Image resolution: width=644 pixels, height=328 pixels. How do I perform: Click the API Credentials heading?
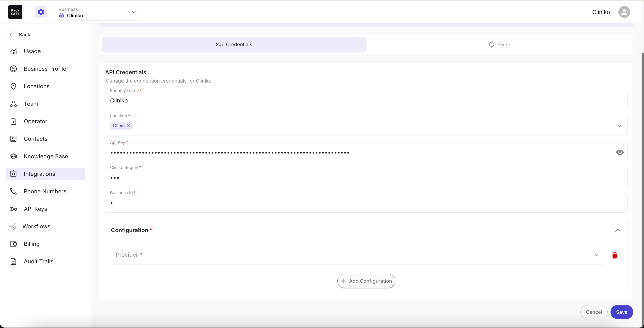(x=126, y=72)
